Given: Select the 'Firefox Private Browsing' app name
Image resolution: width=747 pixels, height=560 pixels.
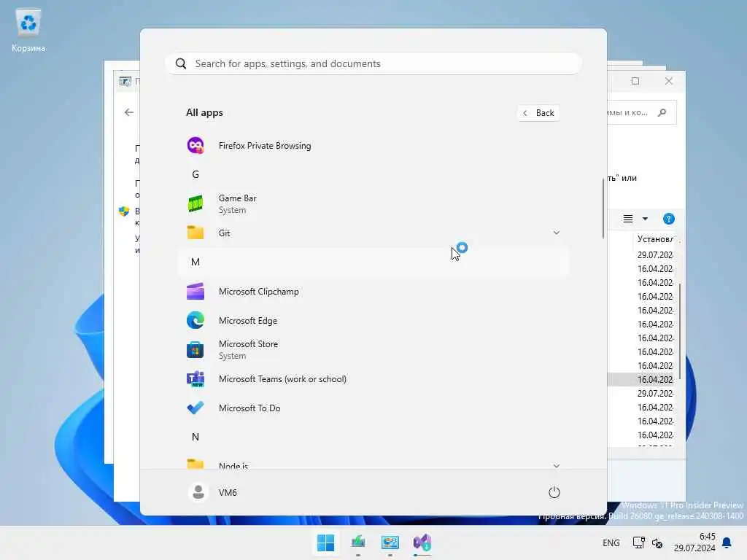Looking at the screenshot, I should pos(264,146).
